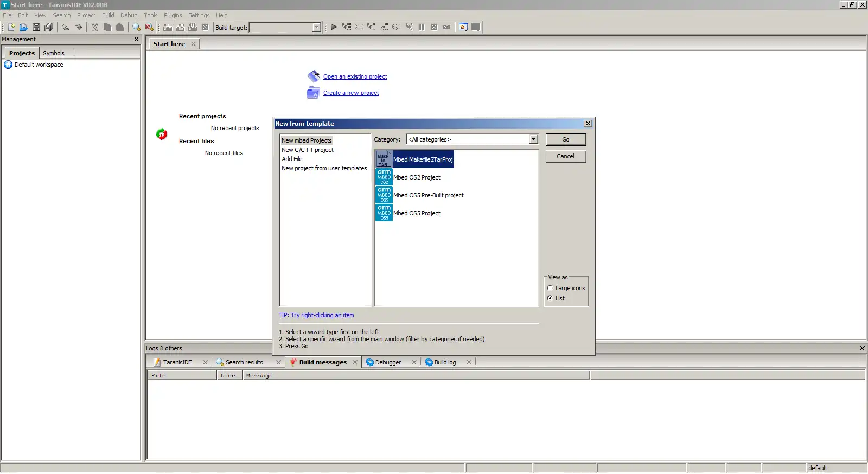Click the green-red refresh icon near Recent projects
868x474 pixels.
coord(162,134)
